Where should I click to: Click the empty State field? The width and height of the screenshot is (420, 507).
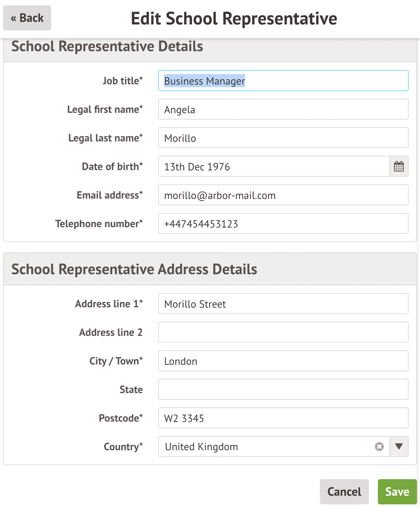click(x=283, y=390)
